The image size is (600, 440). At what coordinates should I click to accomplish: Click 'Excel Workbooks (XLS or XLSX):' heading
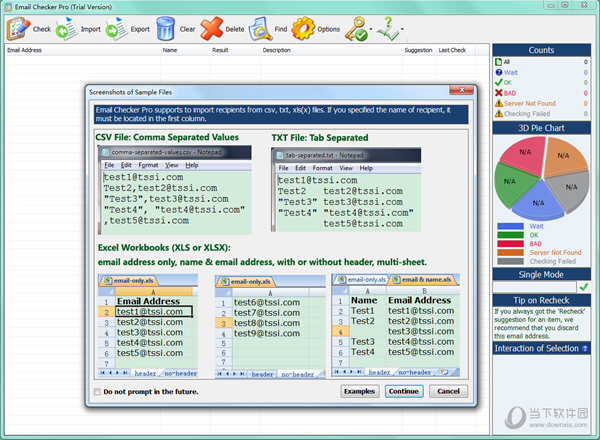point(164,248)
